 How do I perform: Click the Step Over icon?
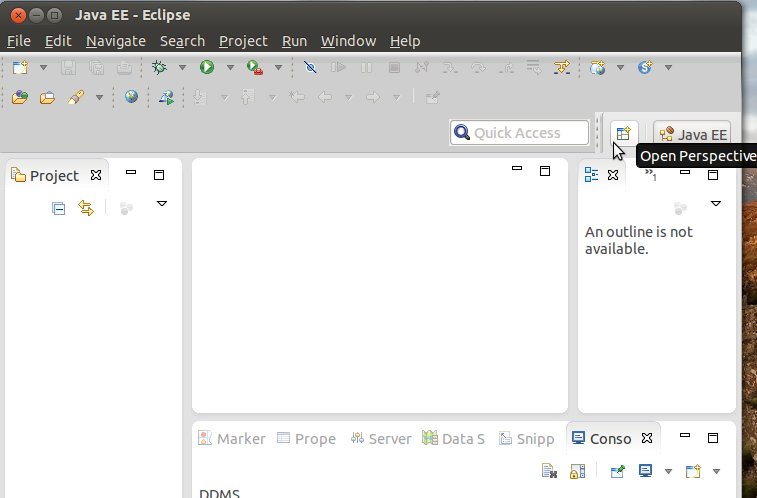click(478, 68)
